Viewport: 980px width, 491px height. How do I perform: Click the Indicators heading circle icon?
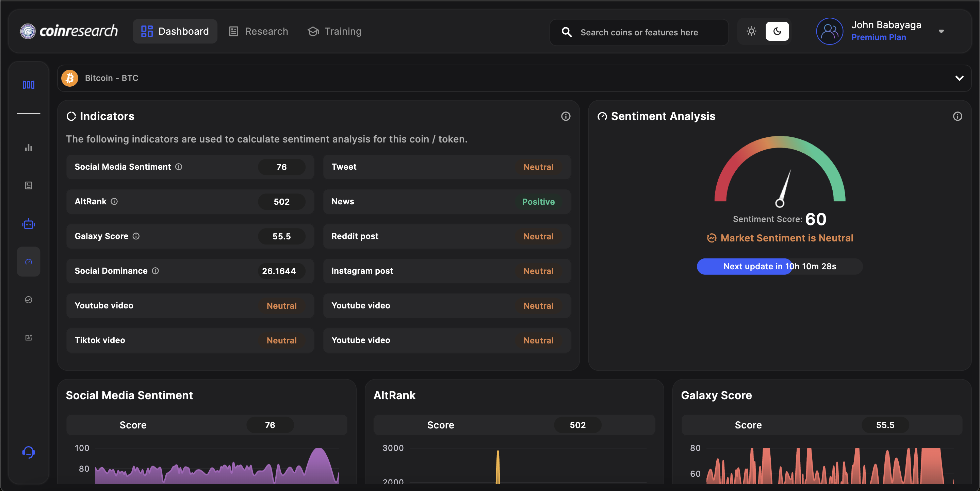click(71, 116)
